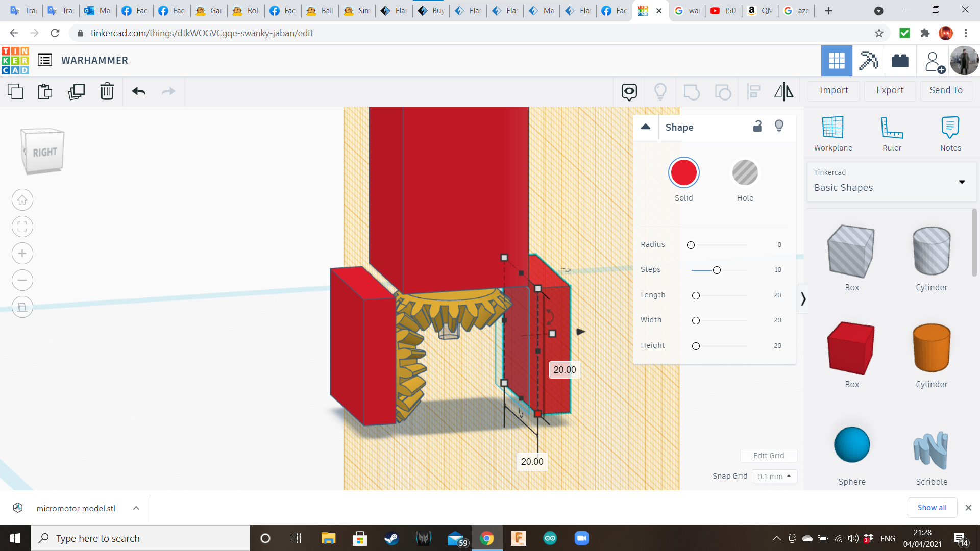Toggle shape visibility lightbulb in Shape panel

[779, 127]
